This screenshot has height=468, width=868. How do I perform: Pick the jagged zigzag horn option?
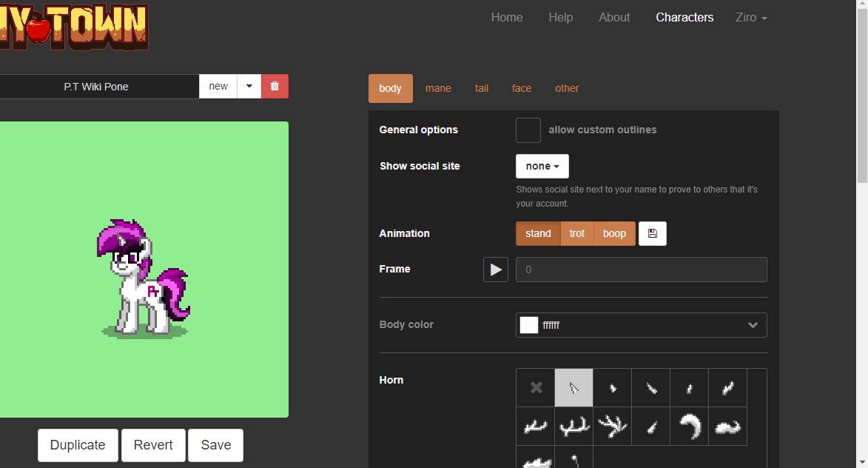click(728, 388)
